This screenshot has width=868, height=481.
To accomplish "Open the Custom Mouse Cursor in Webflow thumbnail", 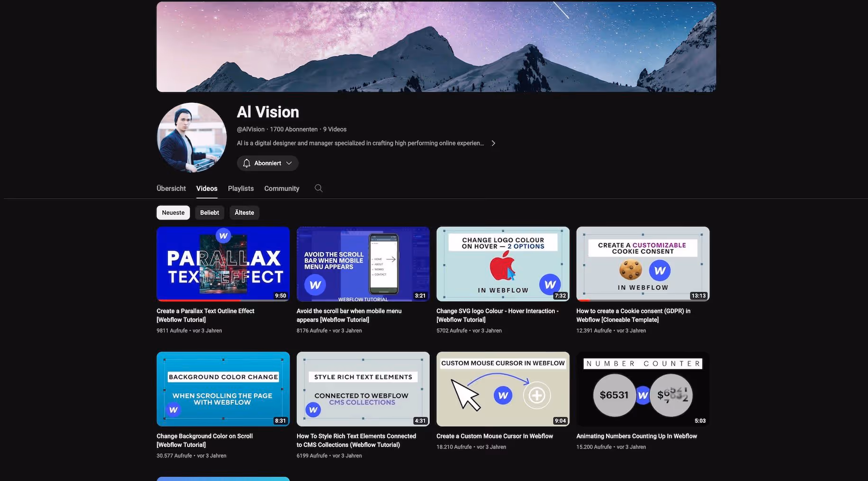I will 503,389.
